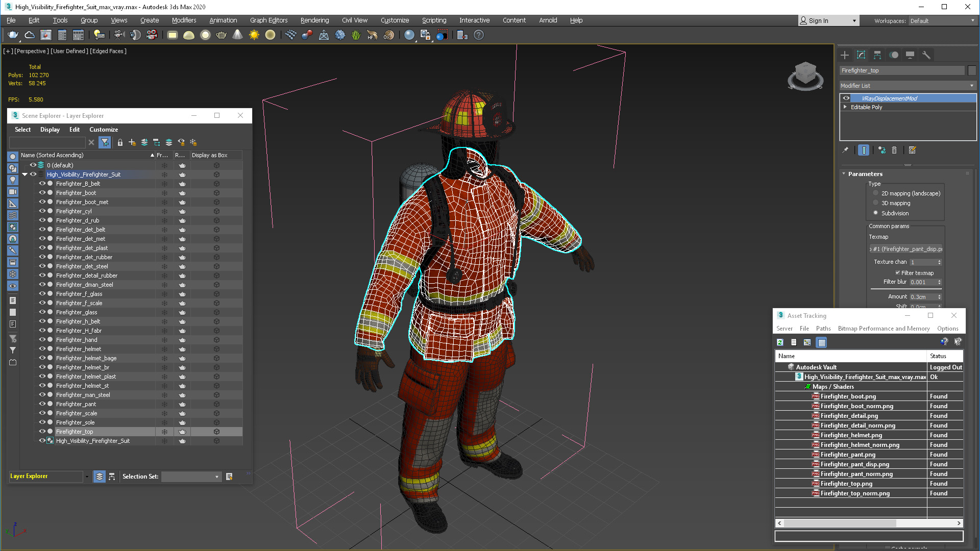
Task: Click Bitmap Performance and Memory menu
Action: tap(884, 329)
